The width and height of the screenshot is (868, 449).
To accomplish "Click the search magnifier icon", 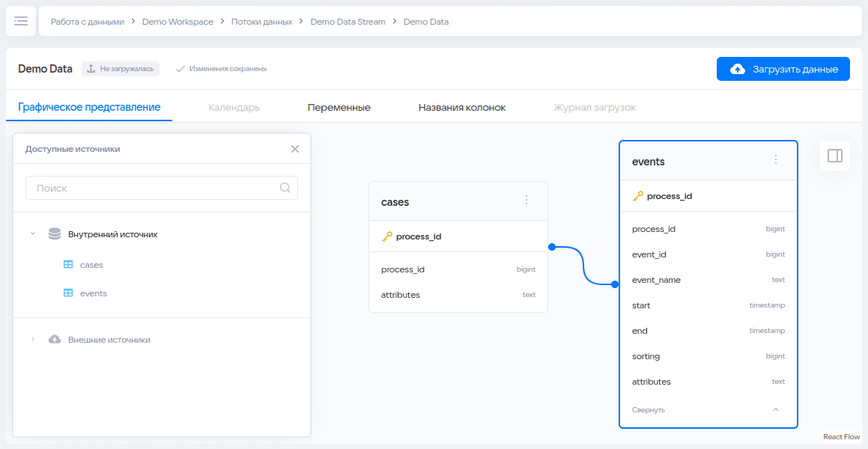I will pos(285,188).
